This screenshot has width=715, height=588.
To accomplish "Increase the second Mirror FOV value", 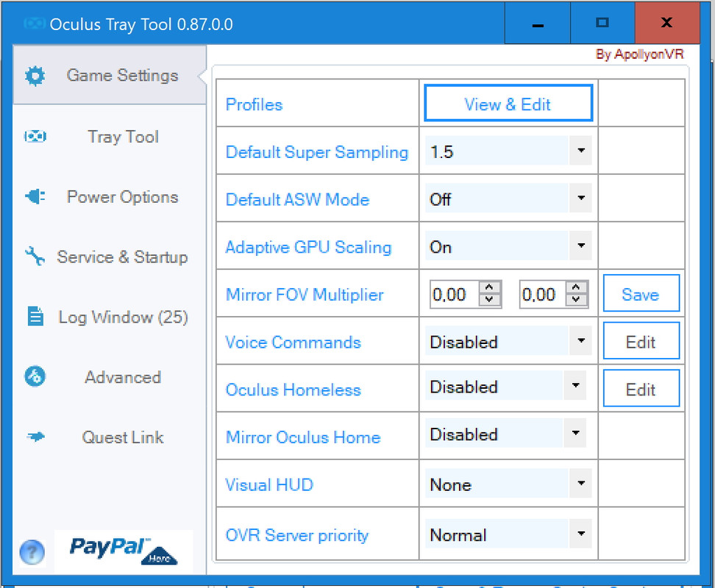I will 576,288.
